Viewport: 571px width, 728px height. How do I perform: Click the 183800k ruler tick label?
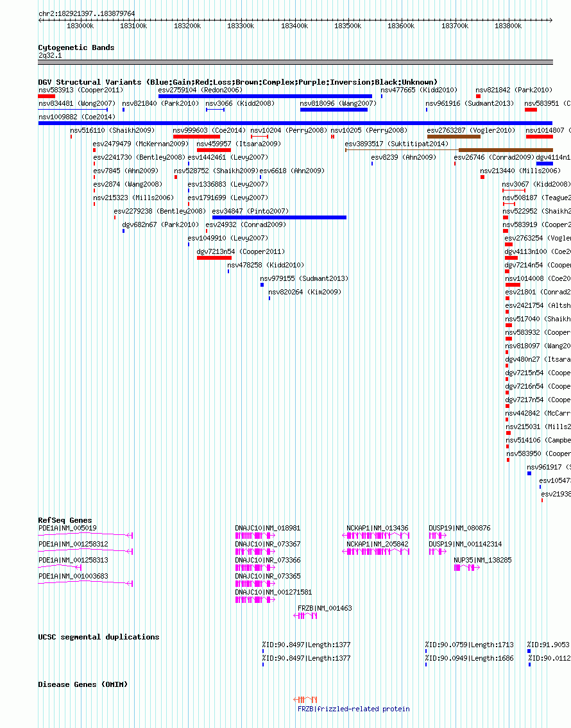pyautogui.click(x=508, y=26)
